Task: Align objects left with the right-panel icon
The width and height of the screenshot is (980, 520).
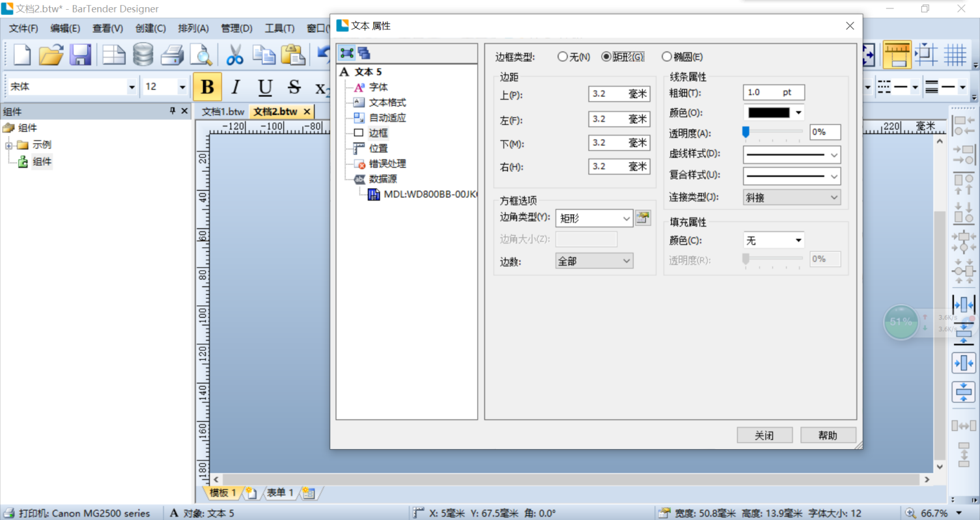Action: [x=964, y=125]
